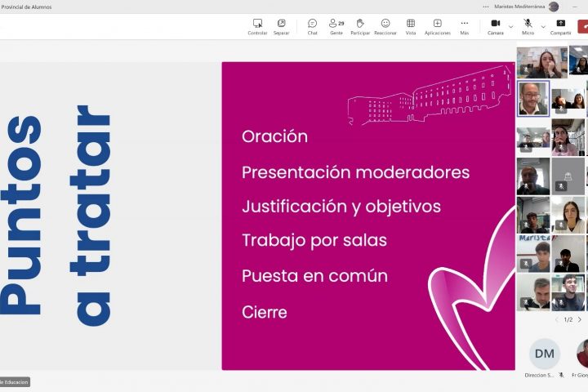This screenshot has height=392, width=588.
Task: Open the Vista layout options menu
Action: (410, 24)
